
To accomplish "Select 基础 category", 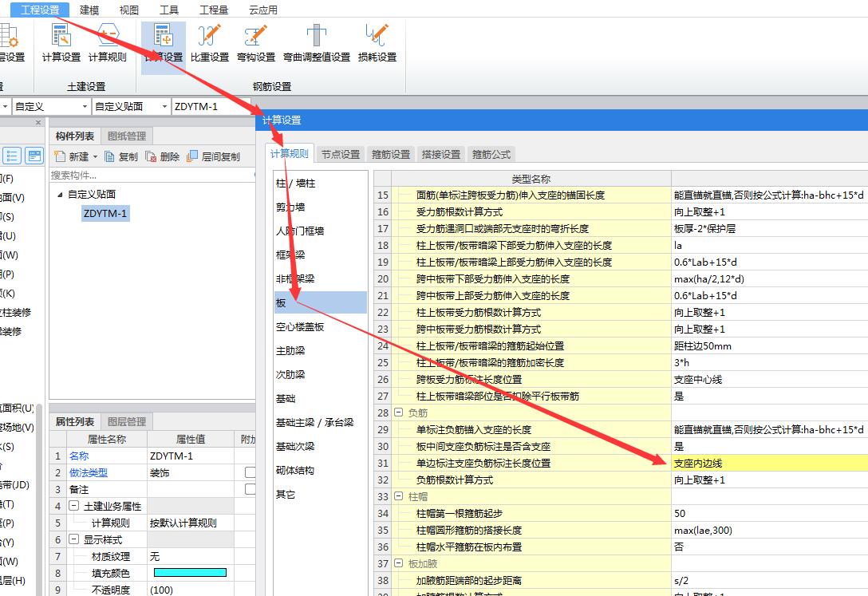I will pyautogui.click(x=286, y=398).
